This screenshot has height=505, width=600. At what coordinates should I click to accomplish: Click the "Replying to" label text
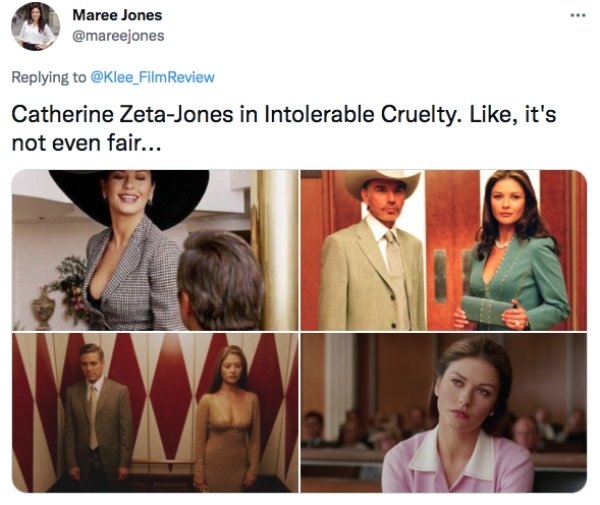(x=49, y=77)
